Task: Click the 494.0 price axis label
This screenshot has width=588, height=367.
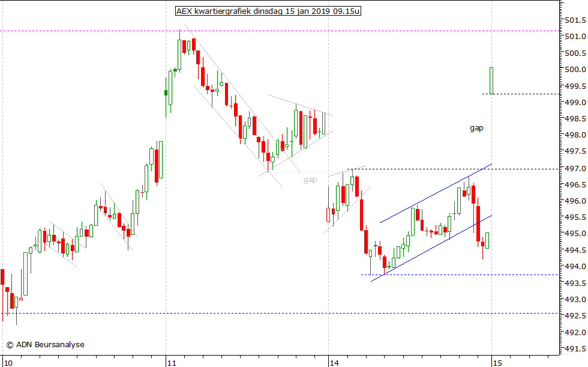Action: (575, 267)
